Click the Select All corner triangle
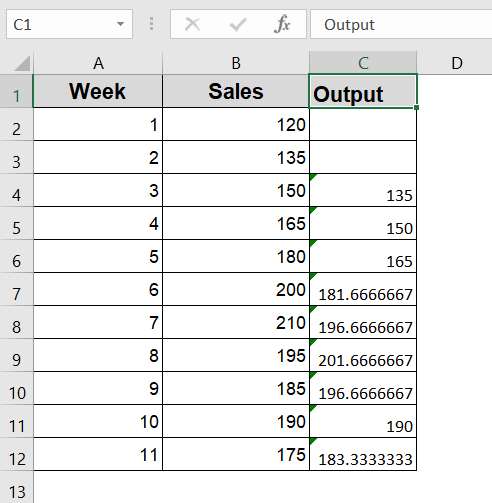The image size is (492, 503). (23, 63)
